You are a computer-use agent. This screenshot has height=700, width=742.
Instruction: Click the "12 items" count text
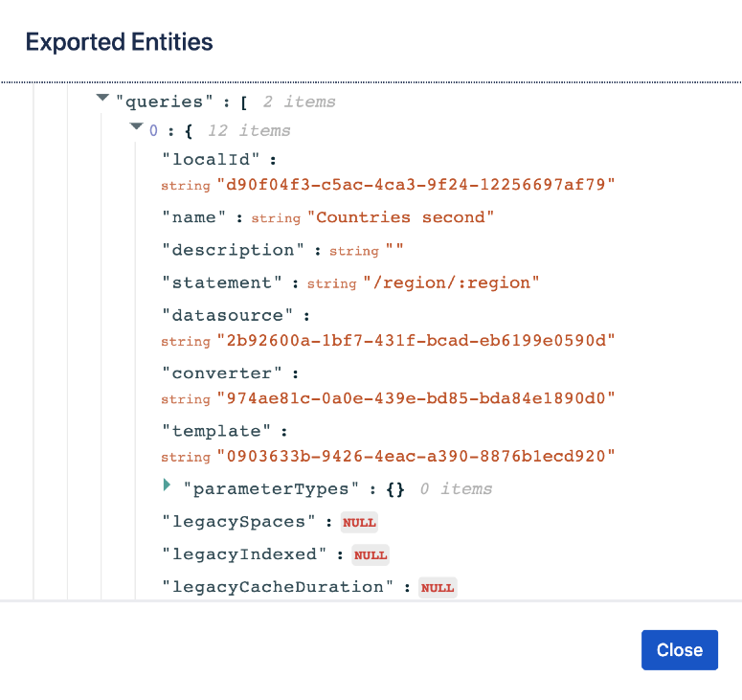click(x=249, y=130)
